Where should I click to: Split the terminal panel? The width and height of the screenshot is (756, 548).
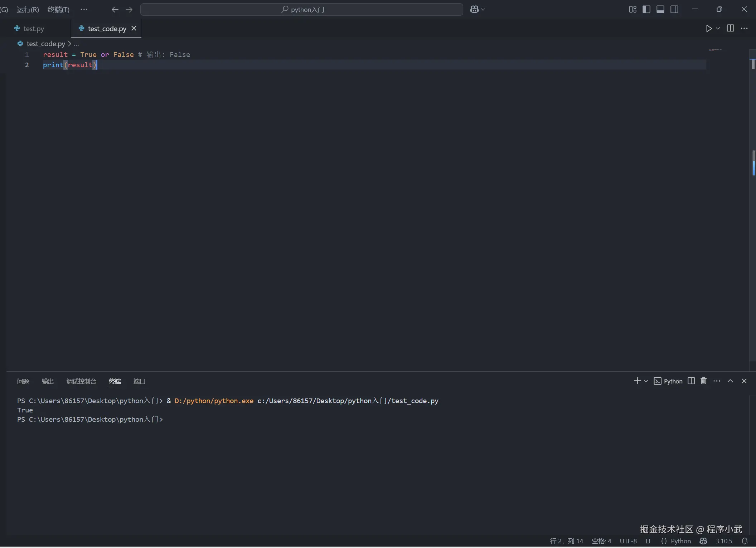pyautogui.click(x=691, y=381)
